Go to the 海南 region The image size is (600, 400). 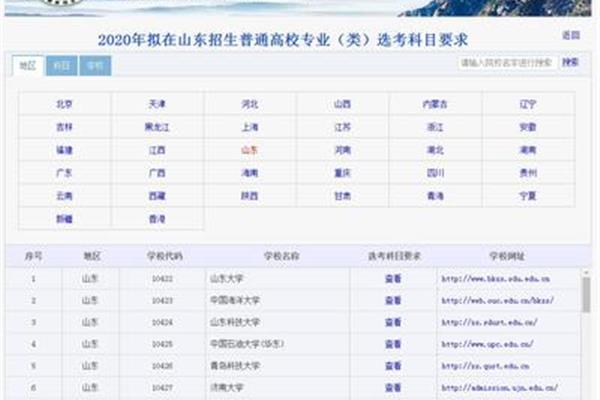pyautogui.click(x=250, y=173)
